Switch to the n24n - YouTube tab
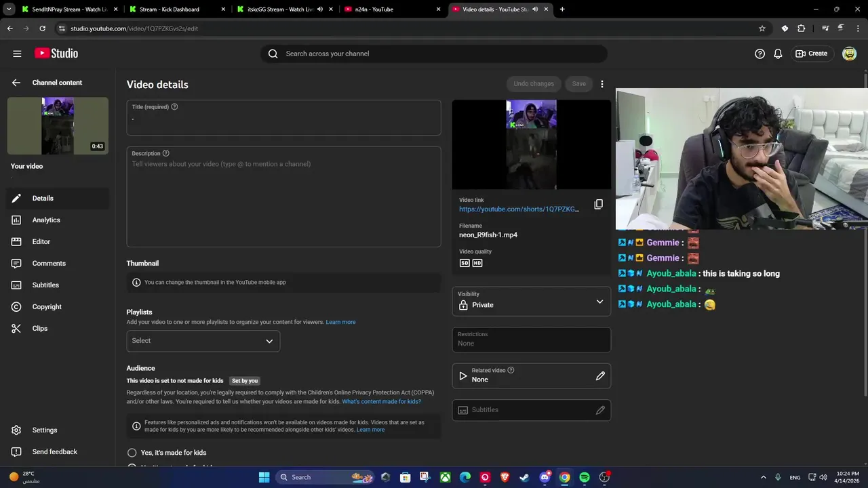The image size is (868, 488). point(392,9)
